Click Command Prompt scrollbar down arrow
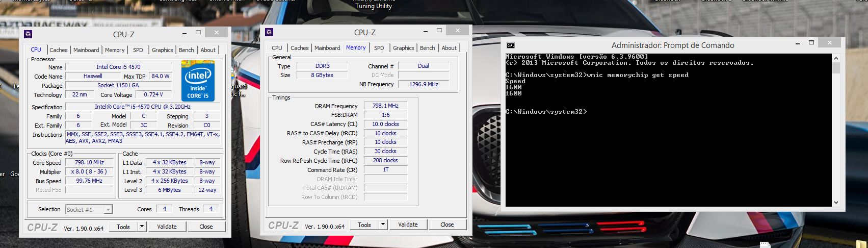This screenshot has height=248, width=868. (x=836, y=203)
